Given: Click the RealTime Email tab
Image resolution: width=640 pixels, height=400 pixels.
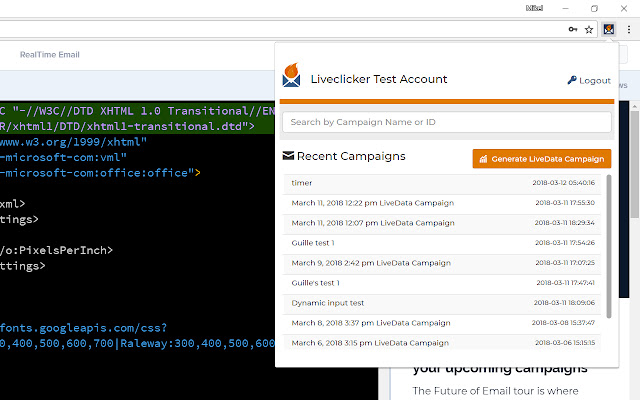Looking at the screenshot, I should coord(50,55).
